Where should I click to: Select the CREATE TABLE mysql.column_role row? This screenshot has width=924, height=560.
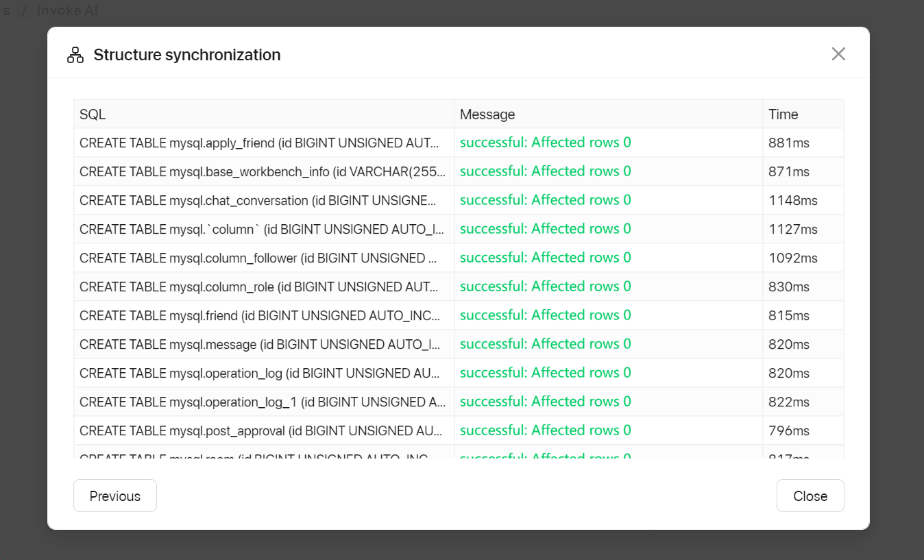pos(459,287)
